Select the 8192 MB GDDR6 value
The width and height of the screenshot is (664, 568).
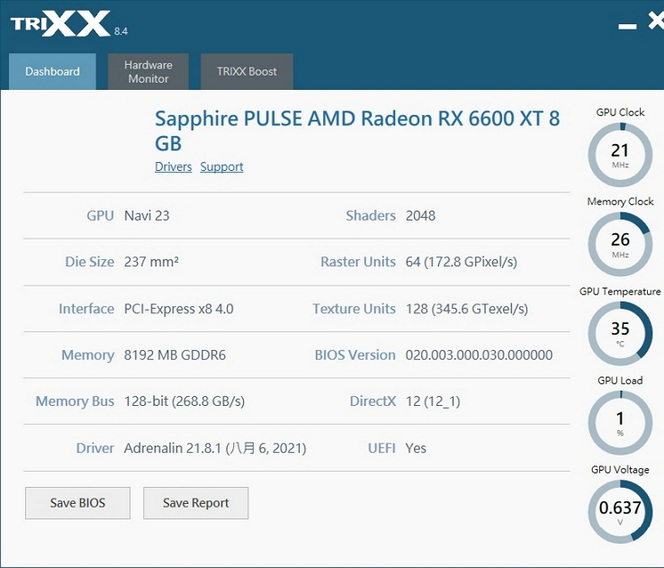174,355
